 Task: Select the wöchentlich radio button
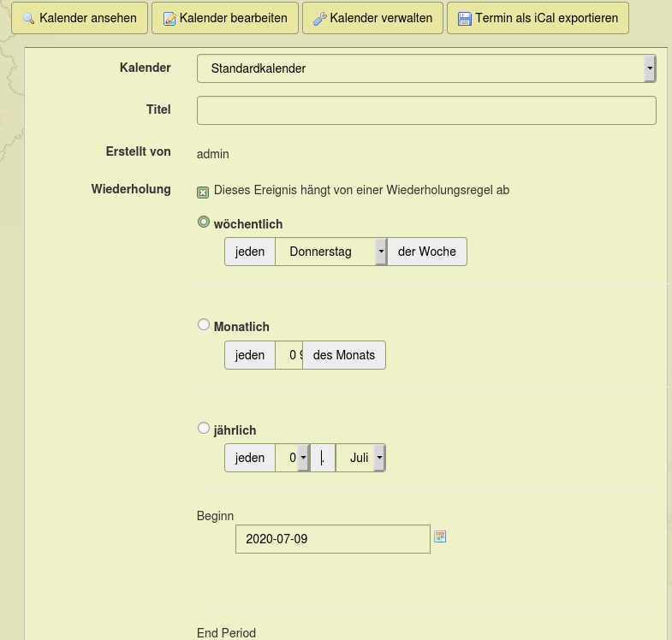204,222
